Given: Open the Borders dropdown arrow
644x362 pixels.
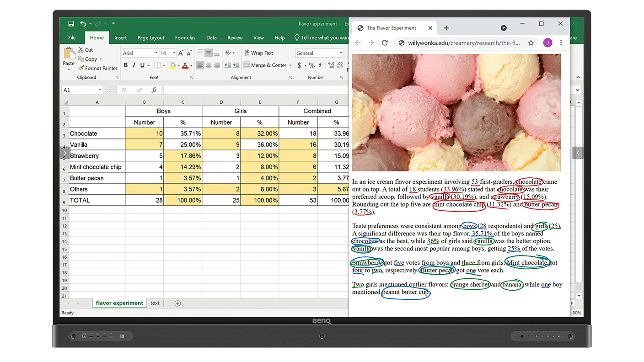Looking at the screenshot, I should point(164,65).
